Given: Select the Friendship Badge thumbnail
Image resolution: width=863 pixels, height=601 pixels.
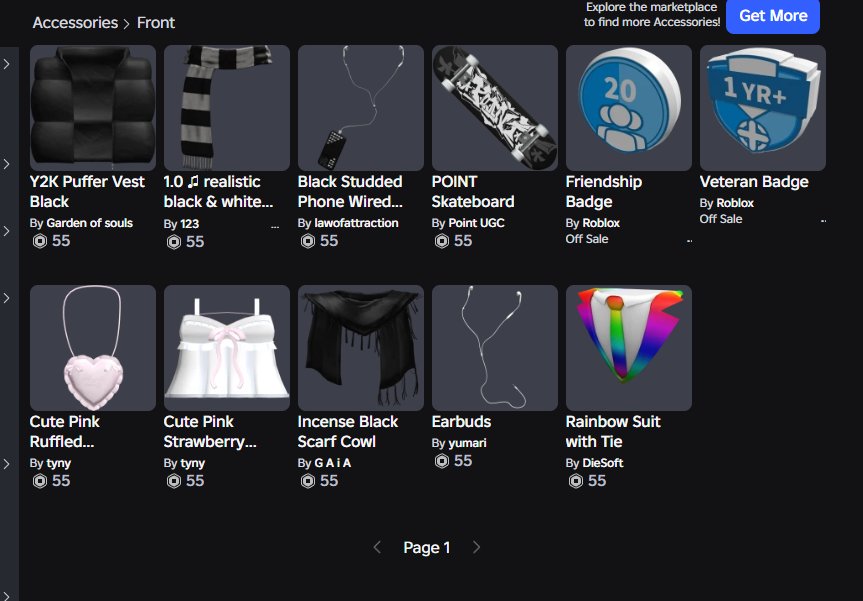Looking at the screenshot, I should [629, 108].
